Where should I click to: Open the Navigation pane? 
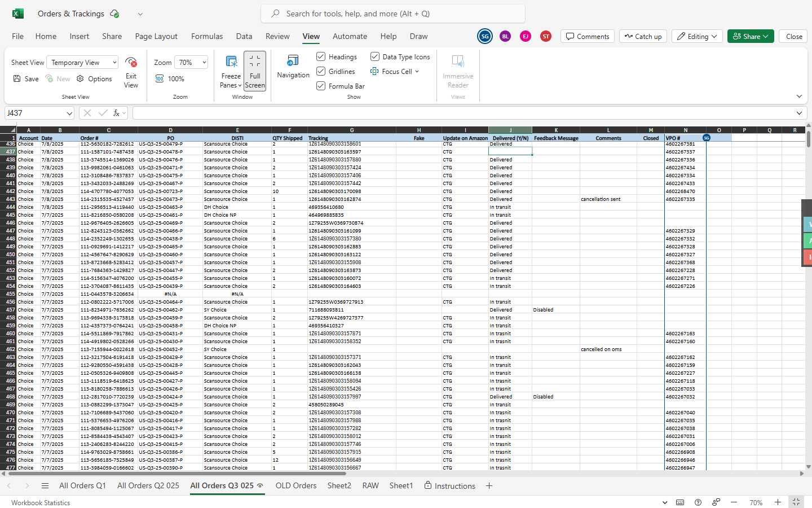click(x=293, y=67)
